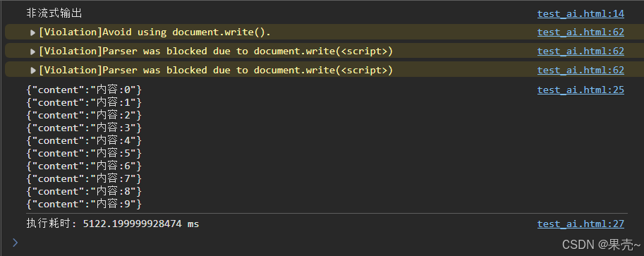Click the log line with 内容:3
644x256 pixels.
coord(84,128)
